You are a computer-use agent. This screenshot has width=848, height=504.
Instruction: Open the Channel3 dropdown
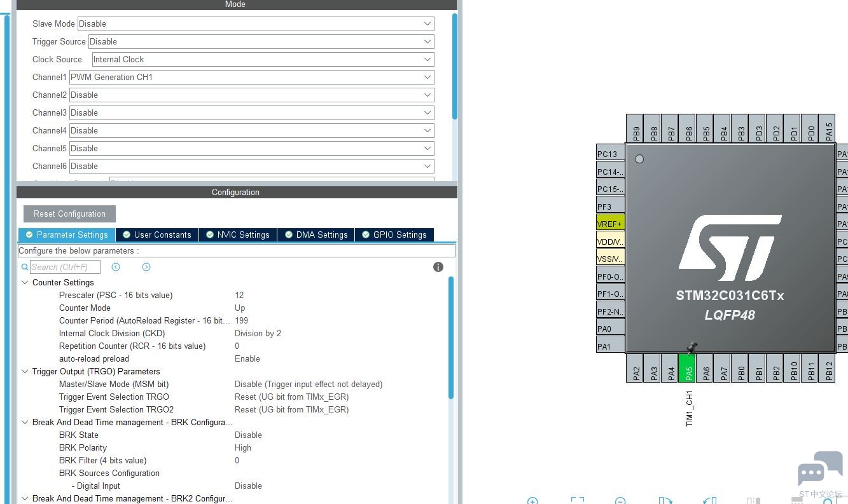pos(251,112)
